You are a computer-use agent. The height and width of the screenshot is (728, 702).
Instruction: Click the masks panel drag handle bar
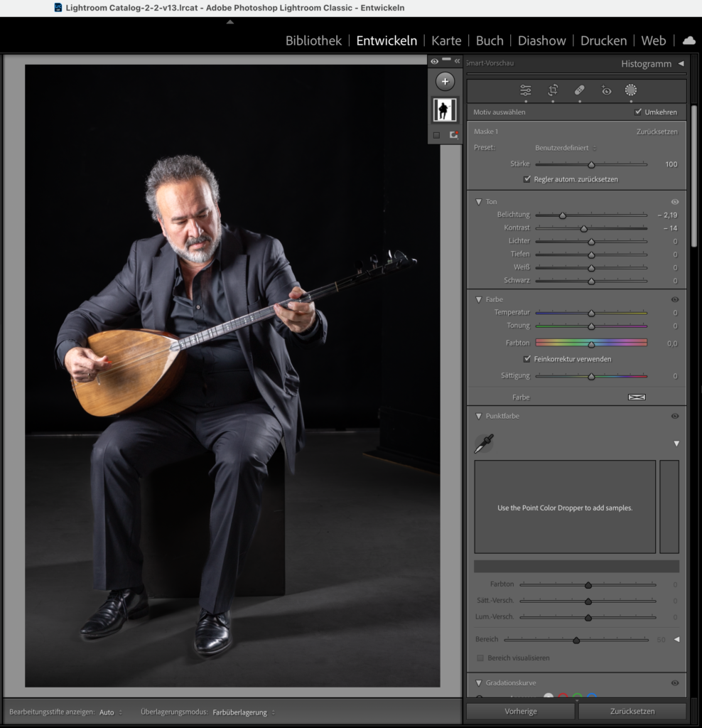[446, 60]
